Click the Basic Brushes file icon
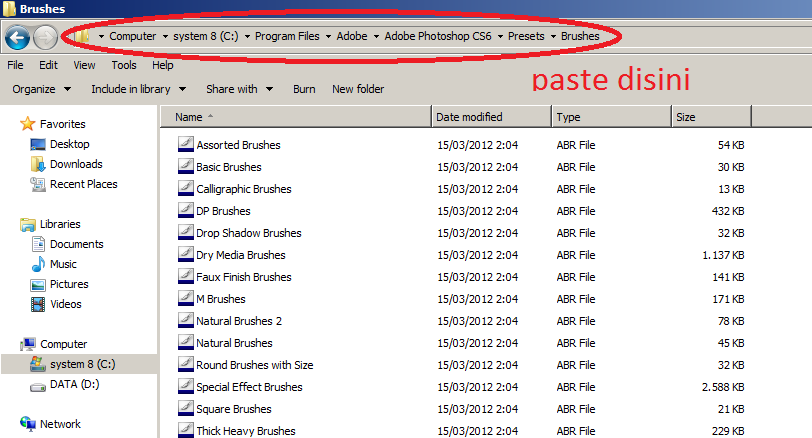The height and width of the screenshot is (438, 812). 185,166
